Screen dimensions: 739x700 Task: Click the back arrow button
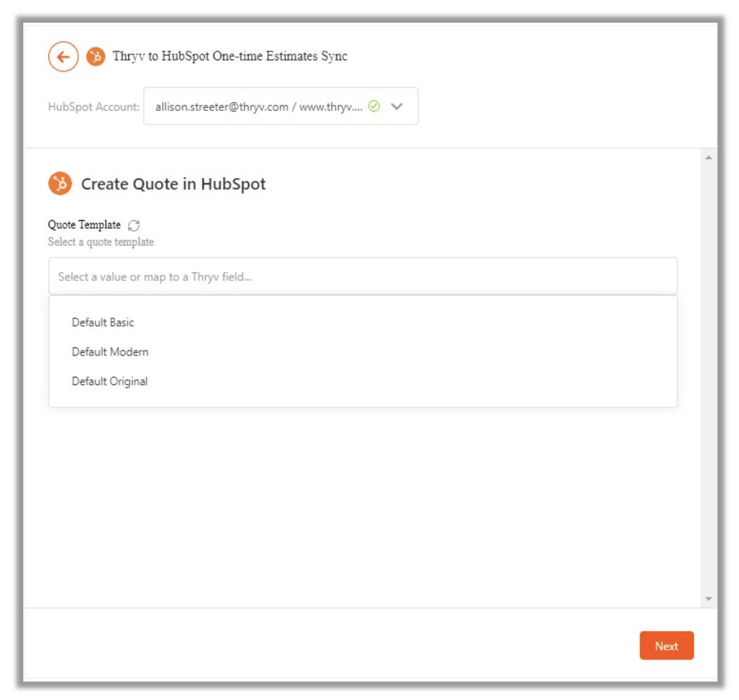tap(63, 57)
